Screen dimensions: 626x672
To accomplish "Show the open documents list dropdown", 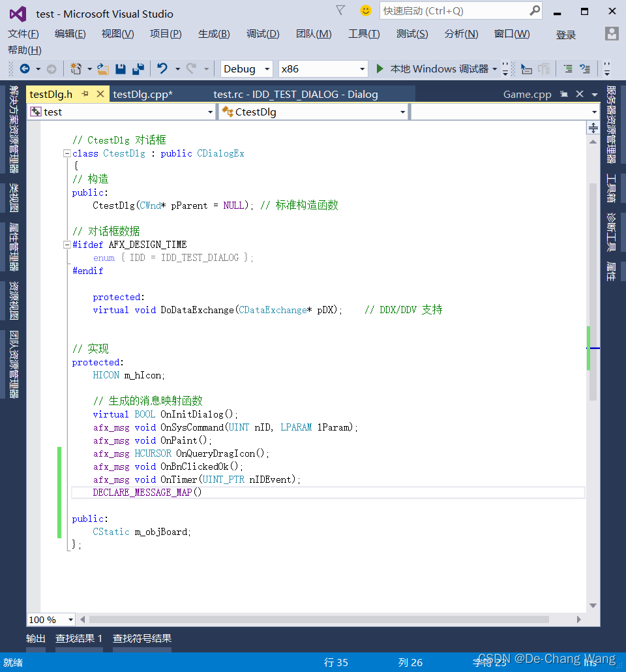I will 595,95.
